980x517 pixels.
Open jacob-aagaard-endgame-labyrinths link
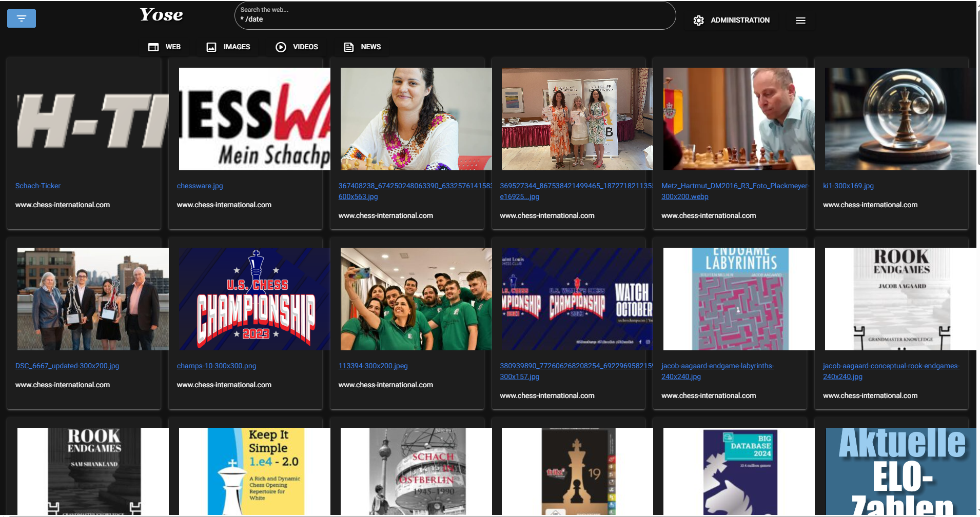(x=718, y=371)
